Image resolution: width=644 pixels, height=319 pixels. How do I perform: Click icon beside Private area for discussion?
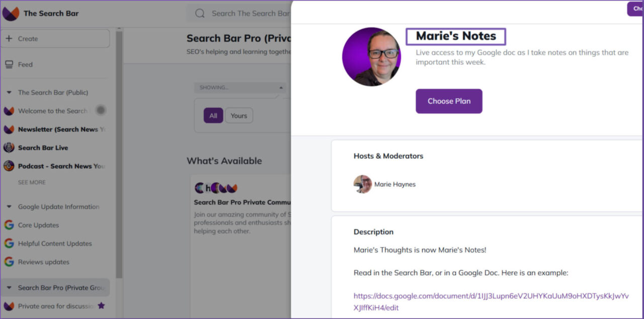point(9,306)
